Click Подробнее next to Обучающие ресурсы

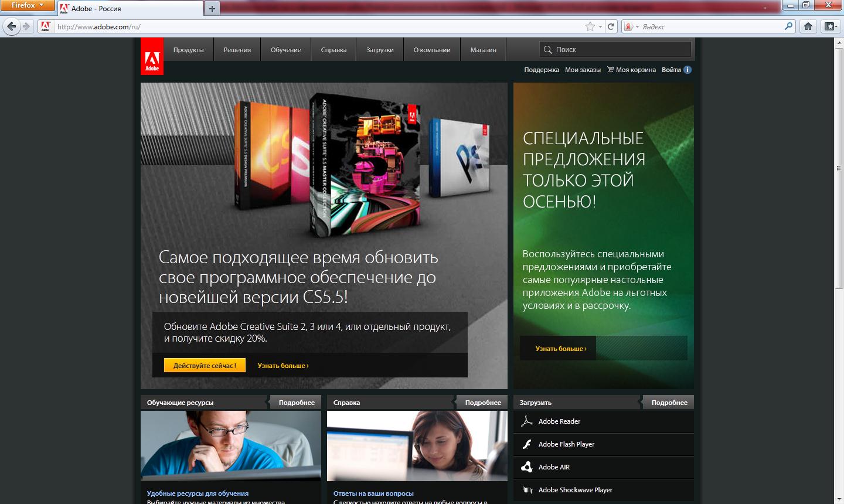297,403
